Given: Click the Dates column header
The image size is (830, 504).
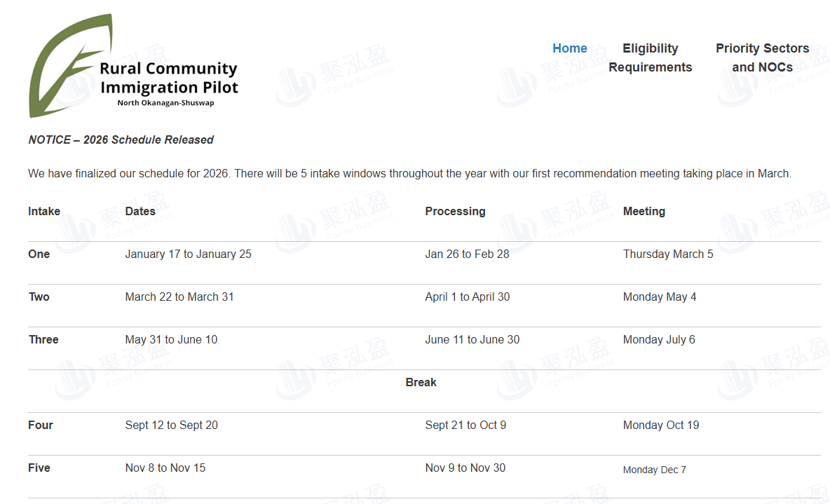Looking at the screenshot, I should 140,211.
